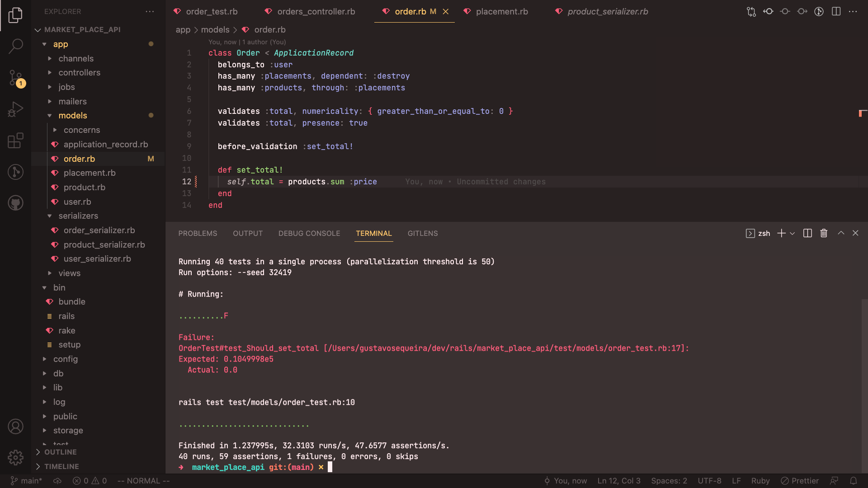Open placement.rb in the explorer tree

click(90, 173)
